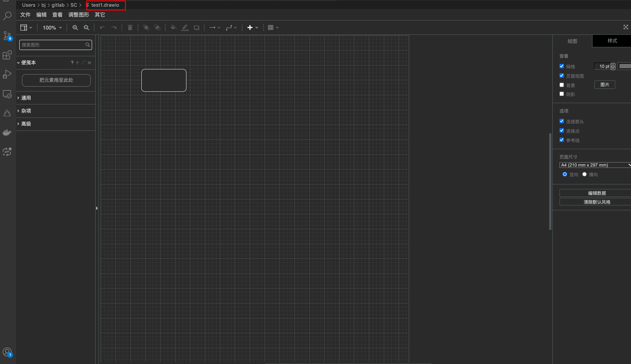Open the 文件 menu
Image resolution: width=631 pixels, height=364 pixels.
[x=25, y=15]
